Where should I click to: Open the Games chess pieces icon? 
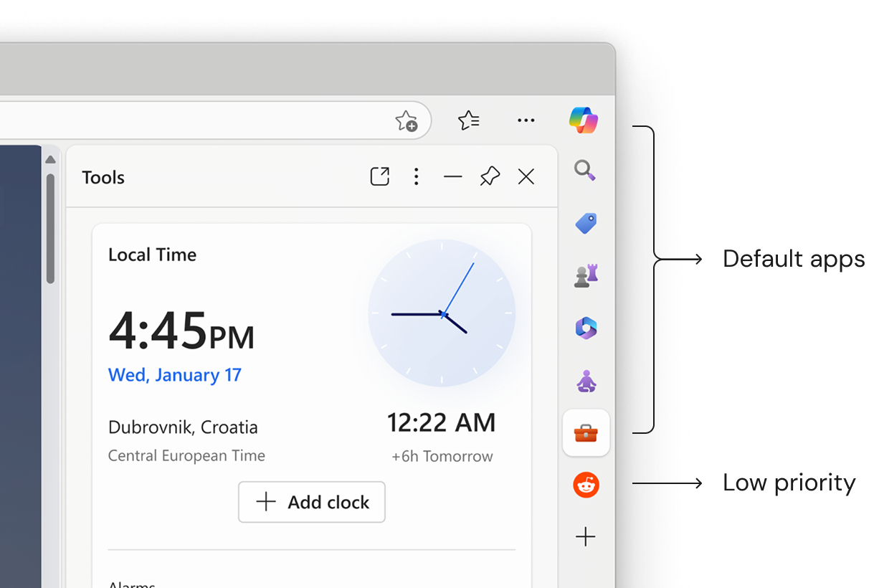coord(586,276)
